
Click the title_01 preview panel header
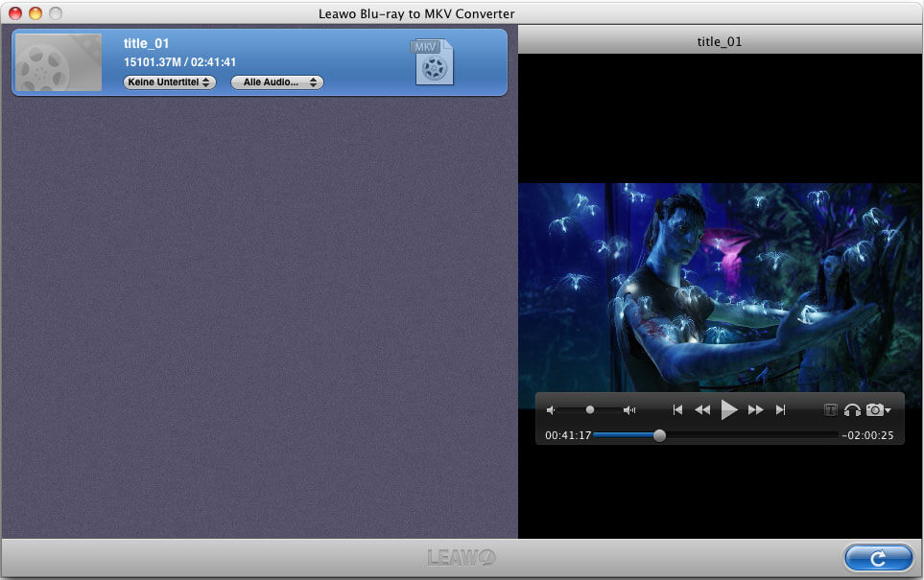[x=721, y=41]
